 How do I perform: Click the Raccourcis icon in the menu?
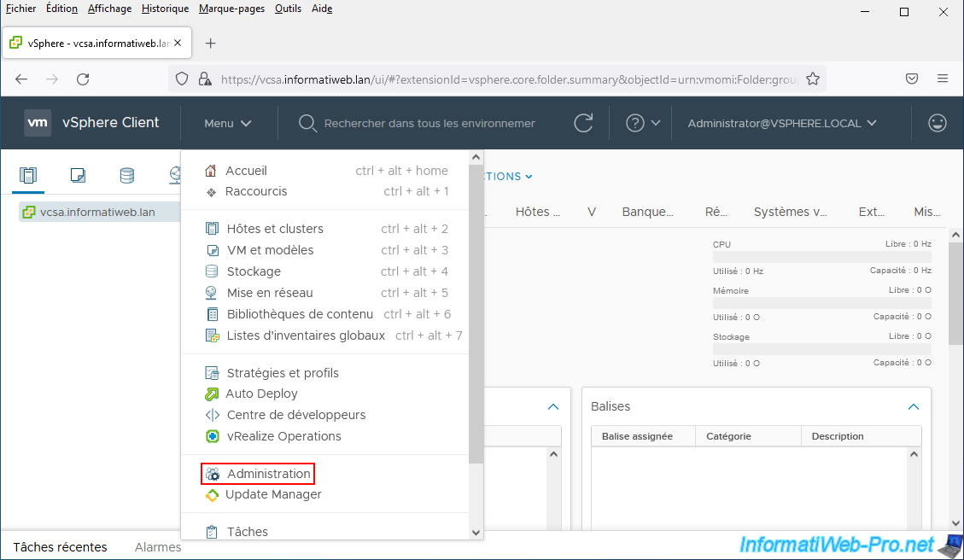point(211,192)
